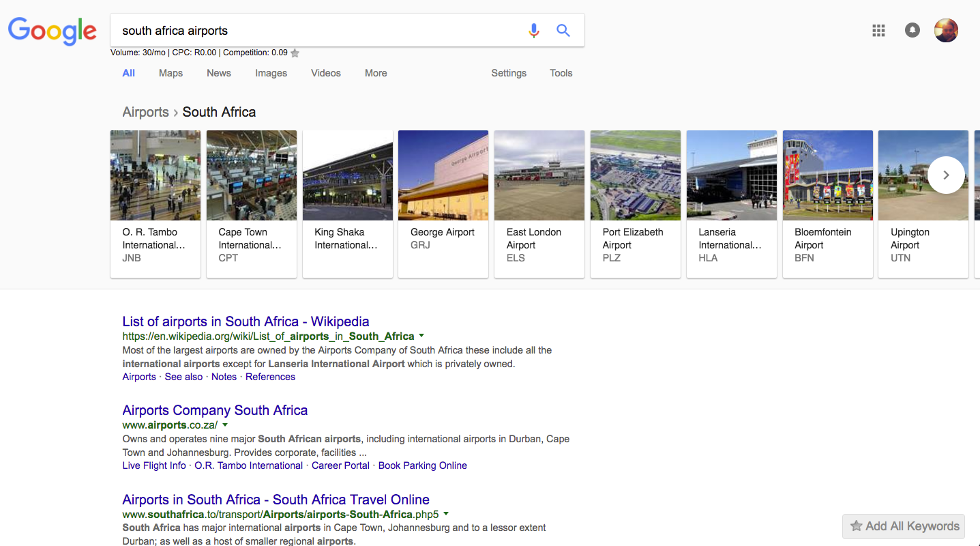Star the keyword next to Competition value
Viewport: 980px width, 546px height.
tap(295, 53)
